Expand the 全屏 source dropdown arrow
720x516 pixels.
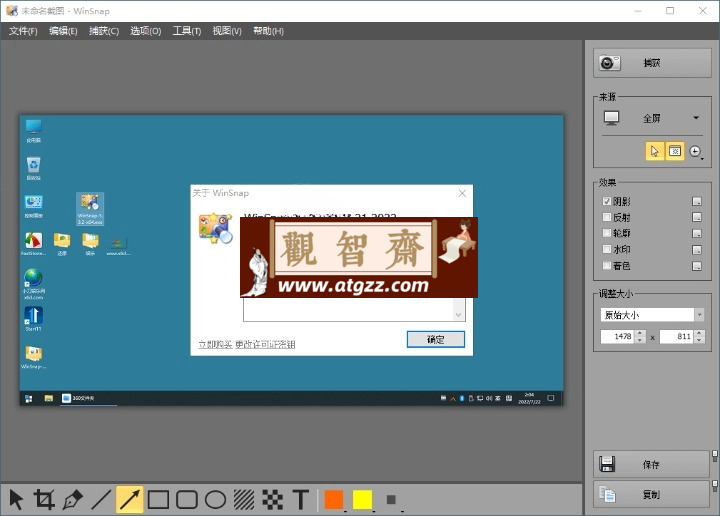[696, 118]
